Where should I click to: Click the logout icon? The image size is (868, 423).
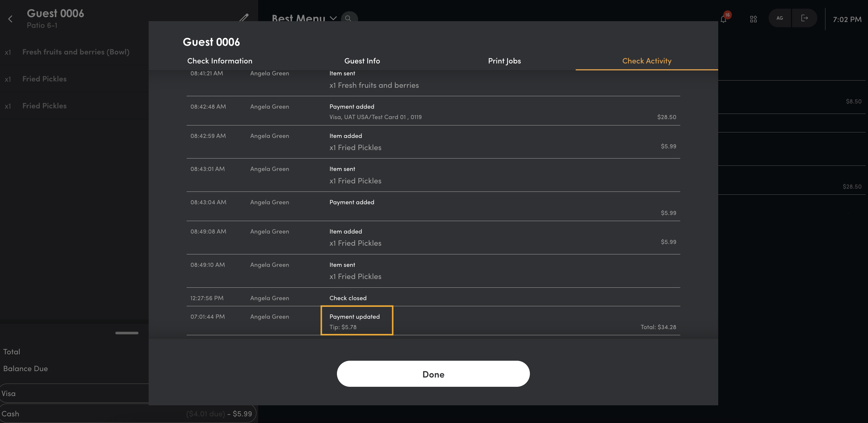pyautogui.click(x=804, y=18)
